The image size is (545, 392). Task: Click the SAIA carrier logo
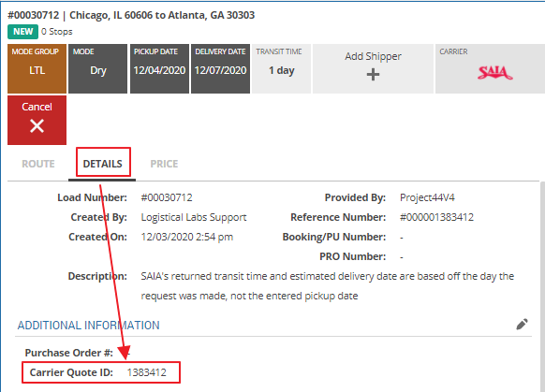(x=495, y=73)
